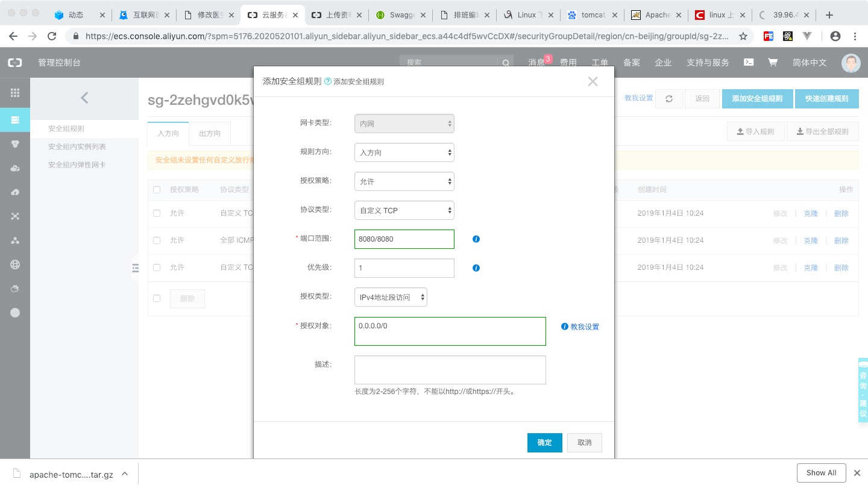Image resolution: width=868 pixels, height=488 pixels.
Task: Open the Cloud Shell terminal icon
Action: click(748, 62)
